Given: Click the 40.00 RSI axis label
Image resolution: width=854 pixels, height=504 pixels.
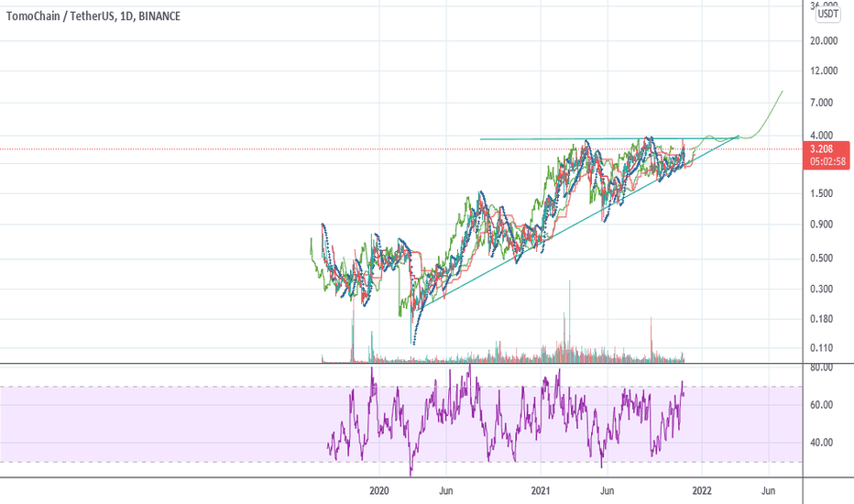Looking at the screenshot, I should 822,443.
